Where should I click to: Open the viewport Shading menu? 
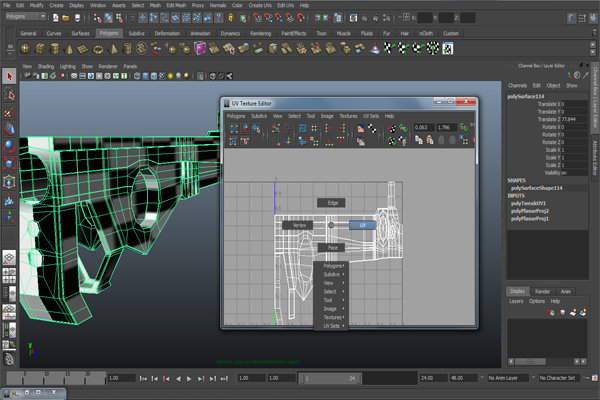(x=46, y=66)
